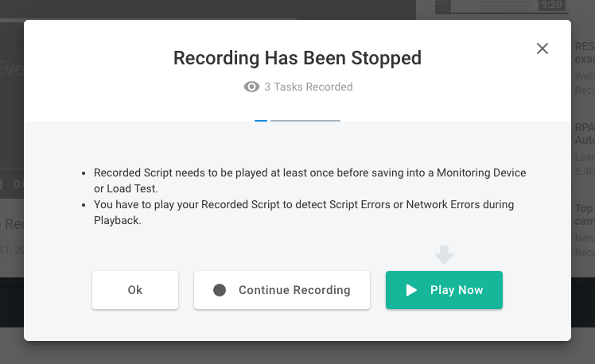
Task: Open the RPA video title in the sidebar
Action: 583,127
